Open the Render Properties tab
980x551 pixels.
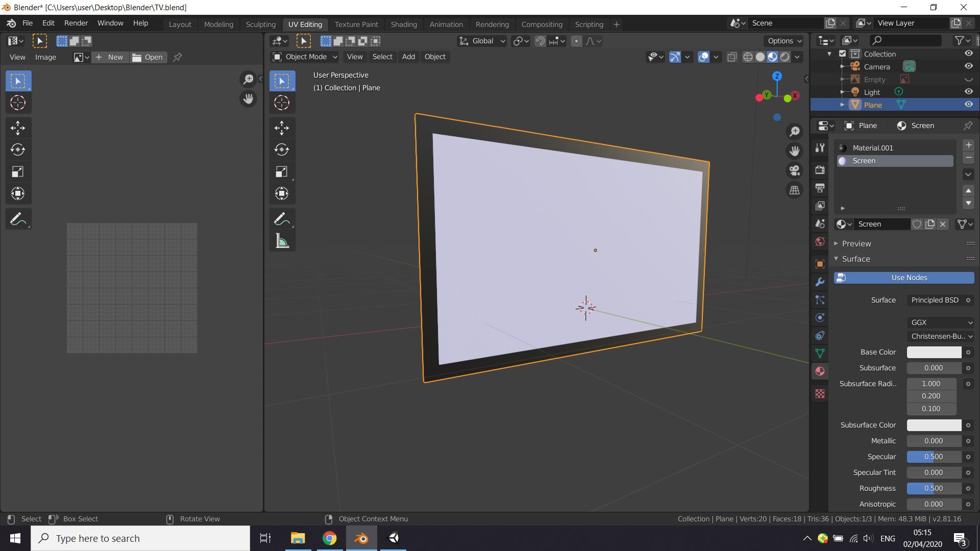click(x=820, y=170)
